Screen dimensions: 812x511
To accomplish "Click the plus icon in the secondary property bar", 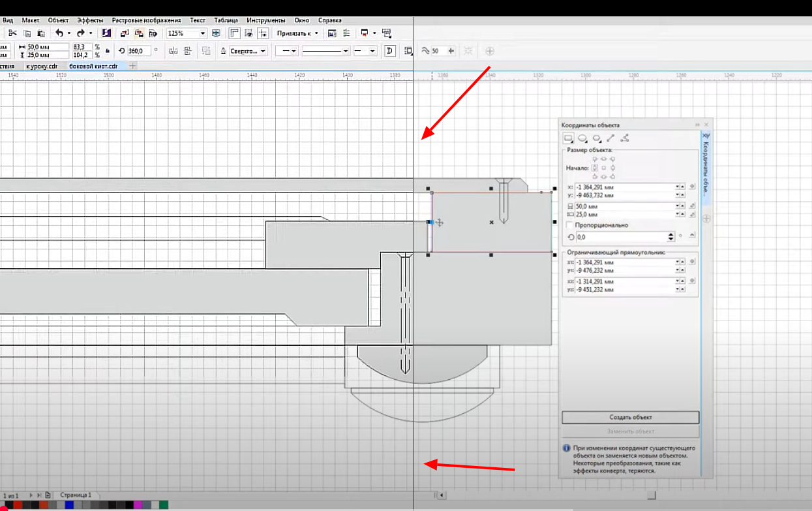I will (490, 51).
